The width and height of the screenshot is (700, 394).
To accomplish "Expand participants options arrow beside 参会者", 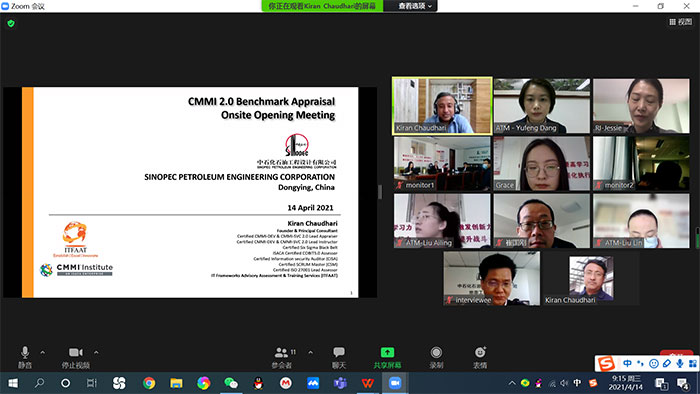I will pyautogui.click(x=310, y=353).
